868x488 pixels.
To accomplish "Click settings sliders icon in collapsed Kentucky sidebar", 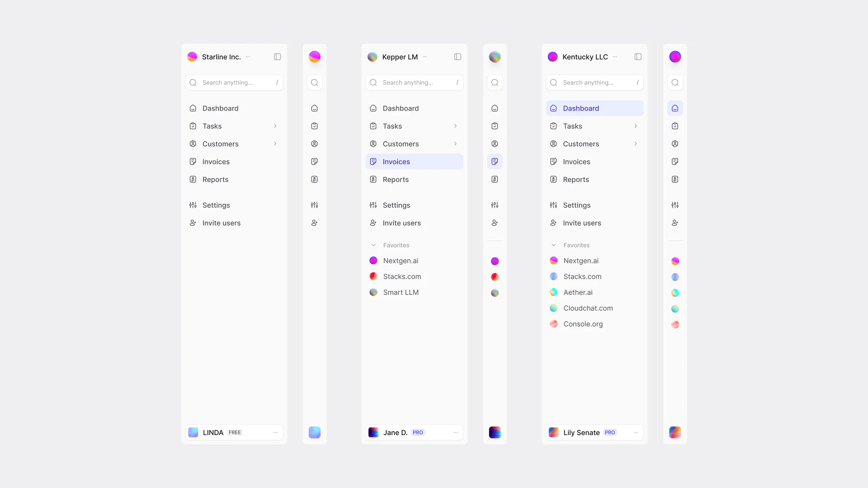I will (675, 205).
